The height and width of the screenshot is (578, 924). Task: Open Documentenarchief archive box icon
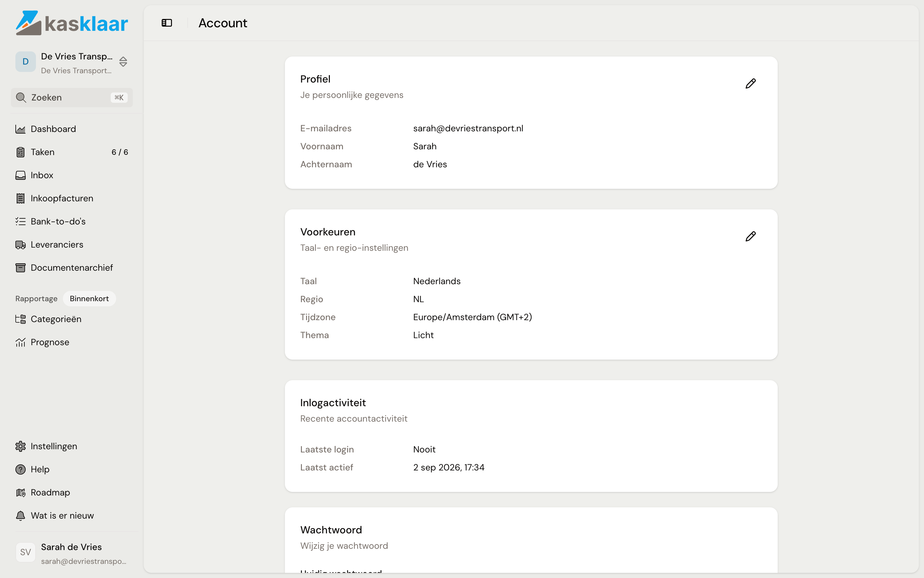21,267
